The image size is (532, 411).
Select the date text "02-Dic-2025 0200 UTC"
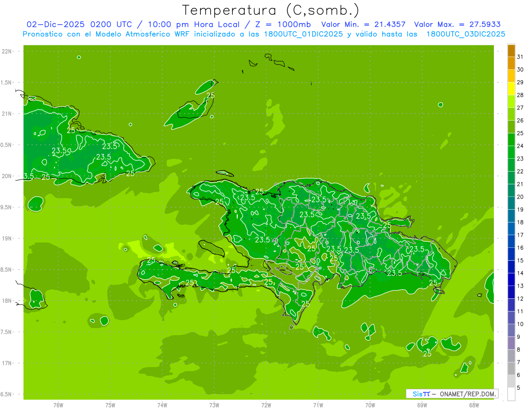(x=79, y=24)
